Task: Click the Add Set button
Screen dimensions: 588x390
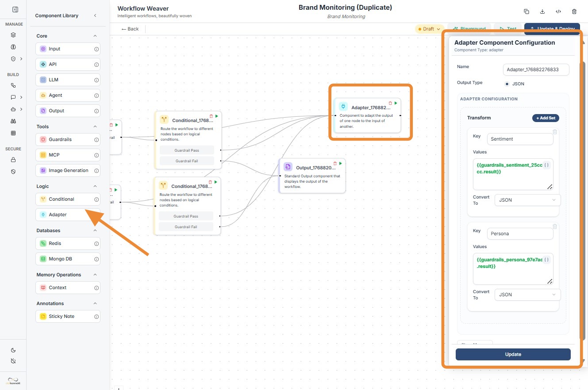Action: tap(546, 118)
